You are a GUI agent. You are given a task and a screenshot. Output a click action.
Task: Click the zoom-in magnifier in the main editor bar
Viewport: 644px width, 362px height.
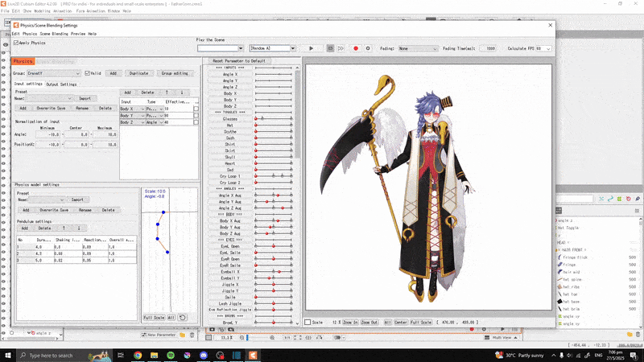tap(272, 338)
